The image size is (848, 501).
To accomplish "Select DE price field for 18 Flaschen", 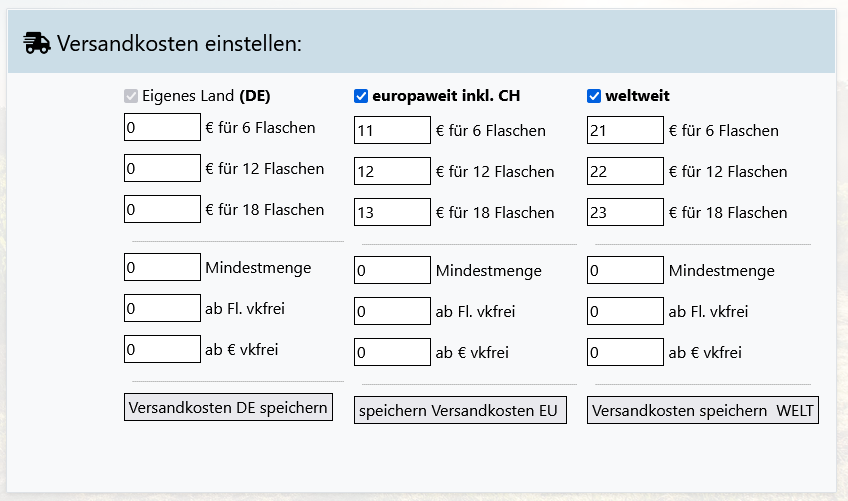I will click(x=162, y=209).
